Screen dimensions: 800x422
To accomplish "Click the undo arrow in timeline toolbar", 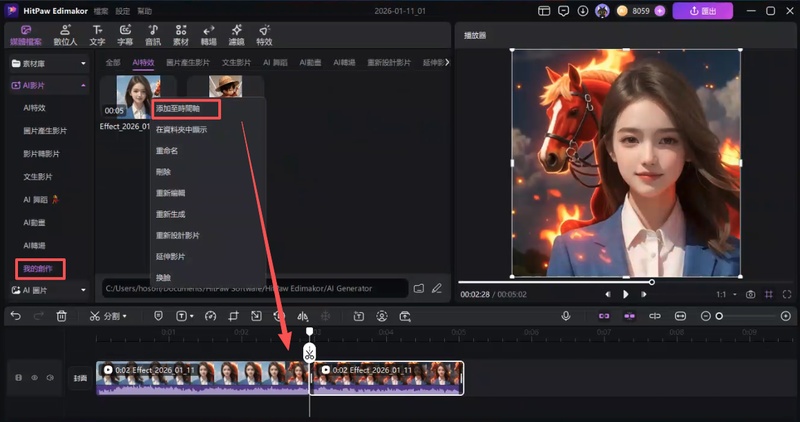I will pos(15,316).
